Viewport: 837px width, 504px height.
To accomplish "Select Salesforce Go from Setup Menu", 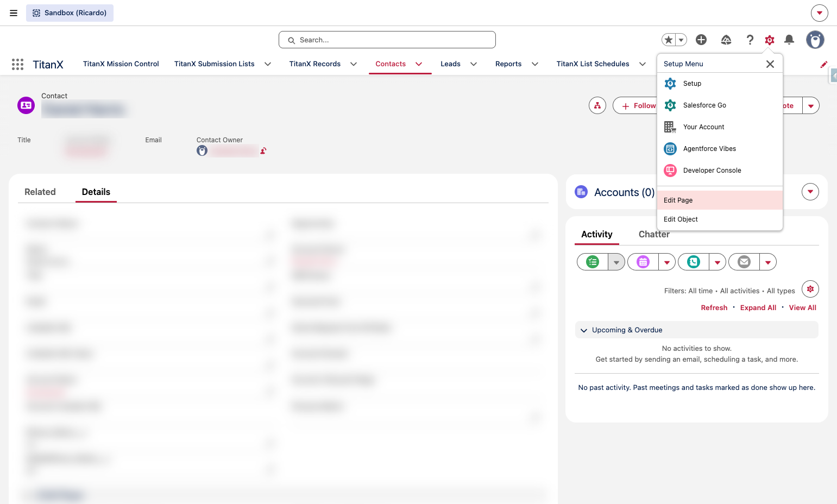I will point(720,105).
